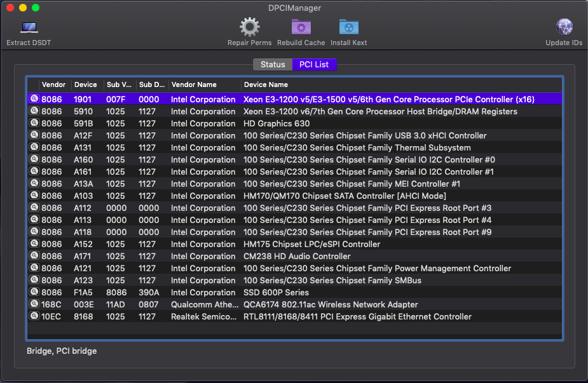Select the SSD 600P Series entry

(276, 293)
